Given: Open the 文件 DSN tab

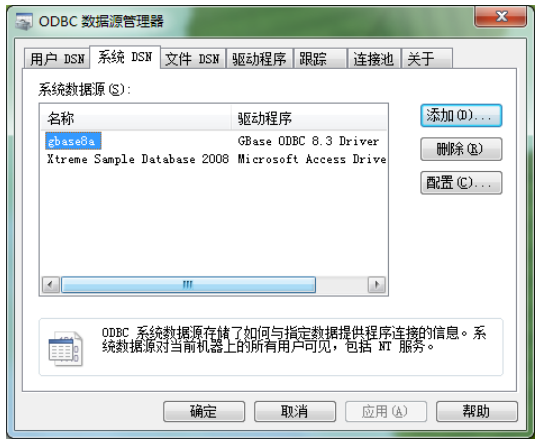Looking at the screenshot, I should 192,58.
